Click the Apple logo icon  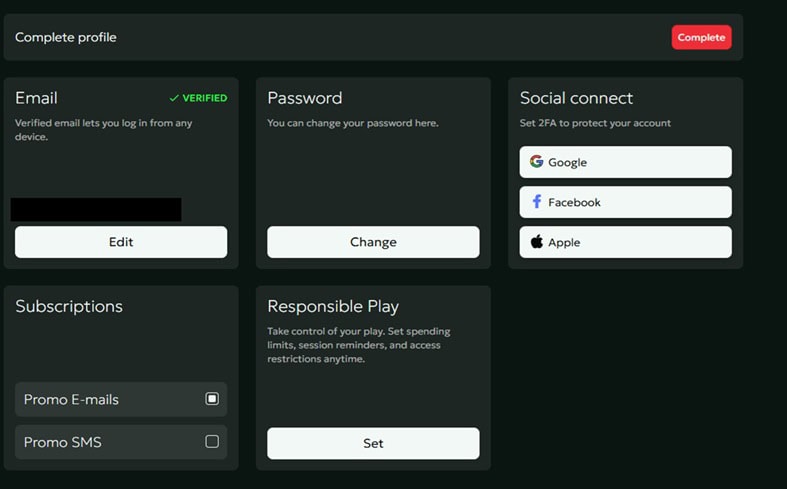(x=537, y=242)
